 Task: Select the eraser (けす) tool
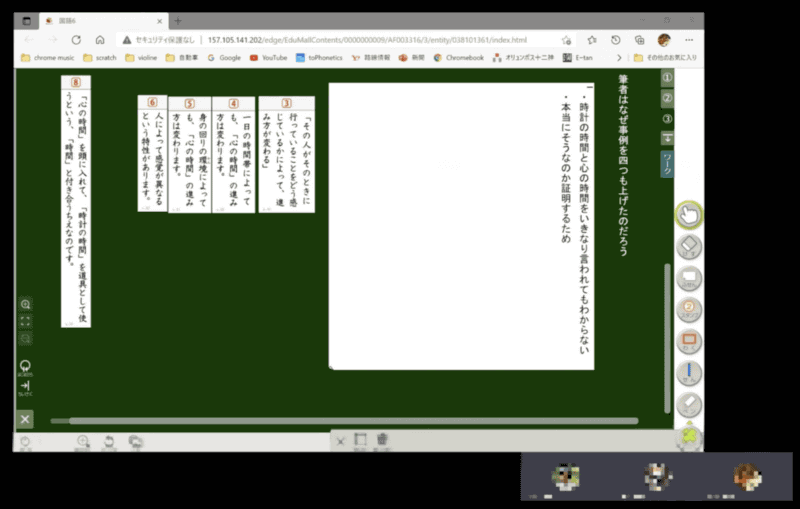tap(689, 246)
